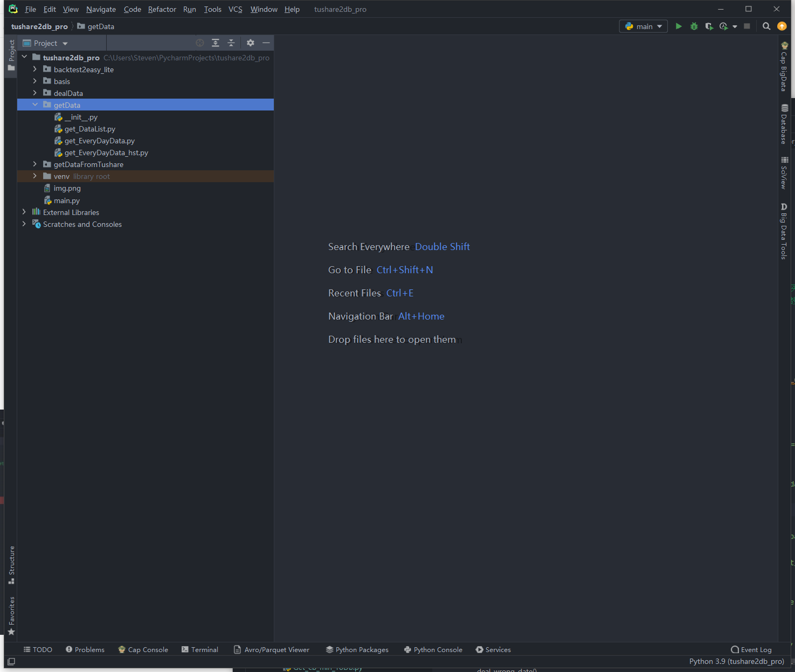Expand all in Project panel

pos(216,43)
